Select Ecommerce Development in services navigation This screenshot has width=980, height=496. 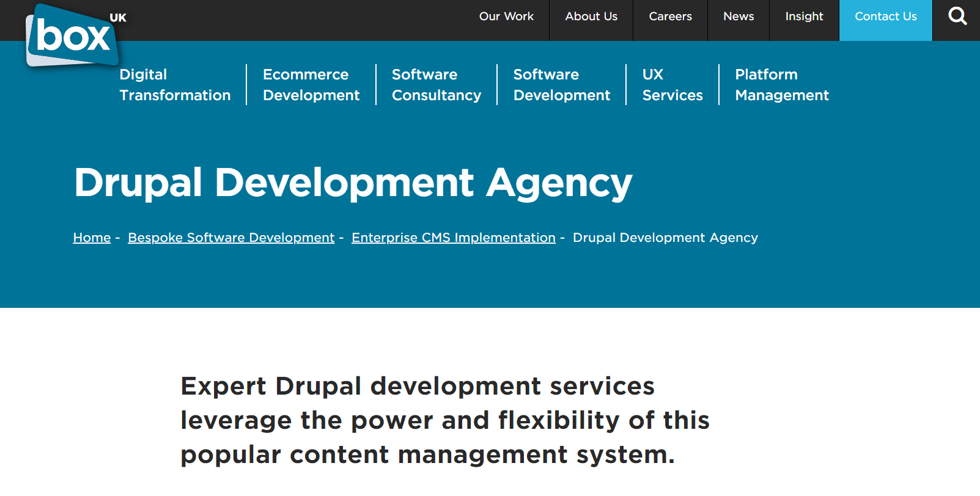311,85
